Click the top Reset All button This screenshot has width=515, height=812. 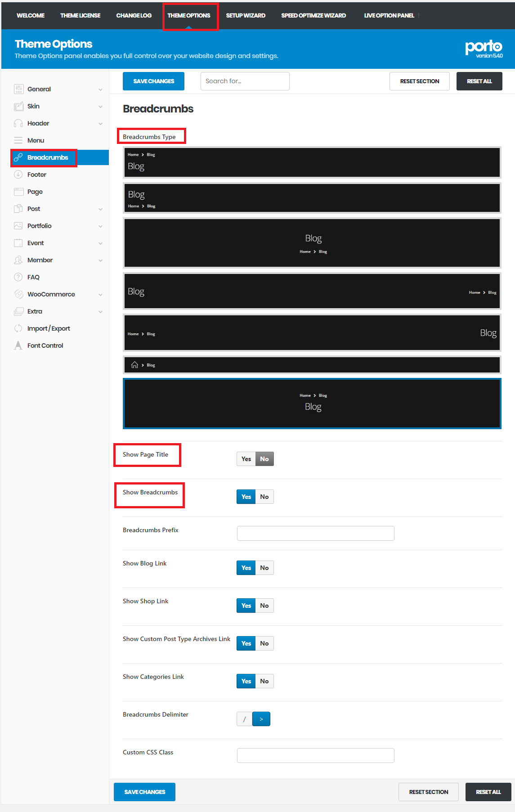pyautogui.click(x=479, y=81)
